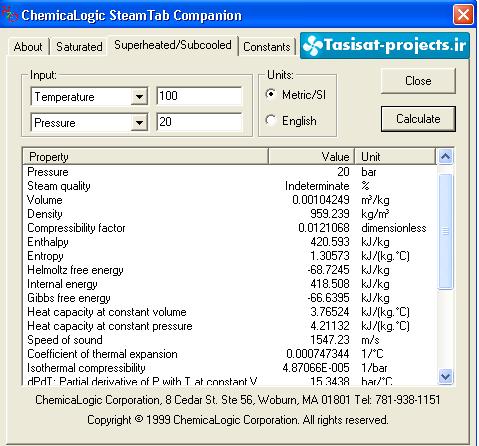
Task: Click the Indeterminate steam quality value
Action: (x=317, y=186)
